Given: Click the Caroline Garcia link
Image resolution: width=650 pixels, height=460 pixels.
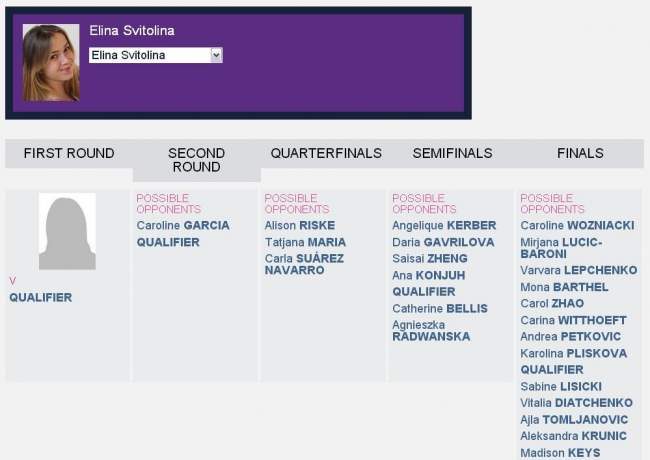Looking at the screenshot, I should click(x=183, y=226).
